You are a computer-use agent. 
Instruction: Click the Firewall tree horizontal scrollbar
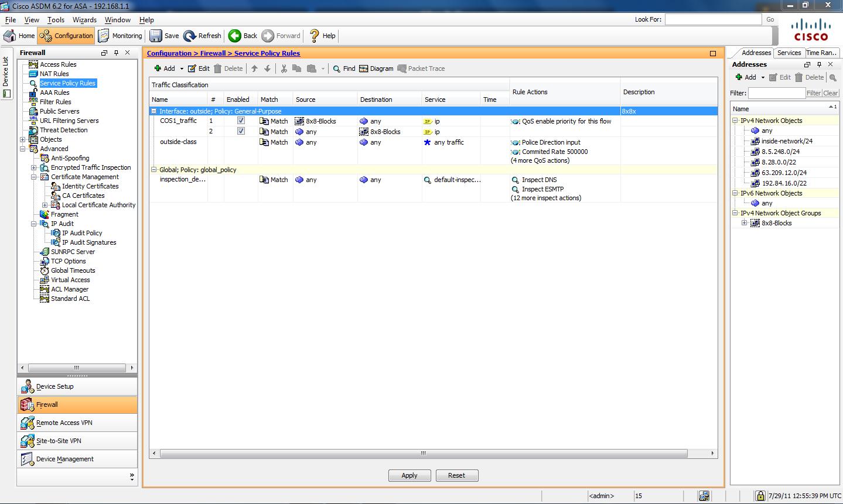click(x=77, y=368)
